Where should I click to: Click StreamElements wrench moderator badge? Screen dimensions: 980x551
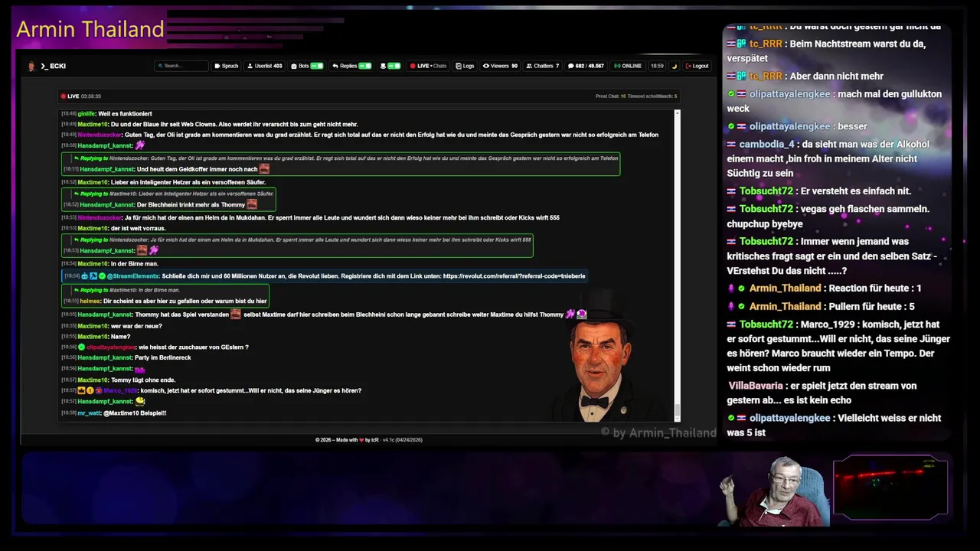click(93, 275)
